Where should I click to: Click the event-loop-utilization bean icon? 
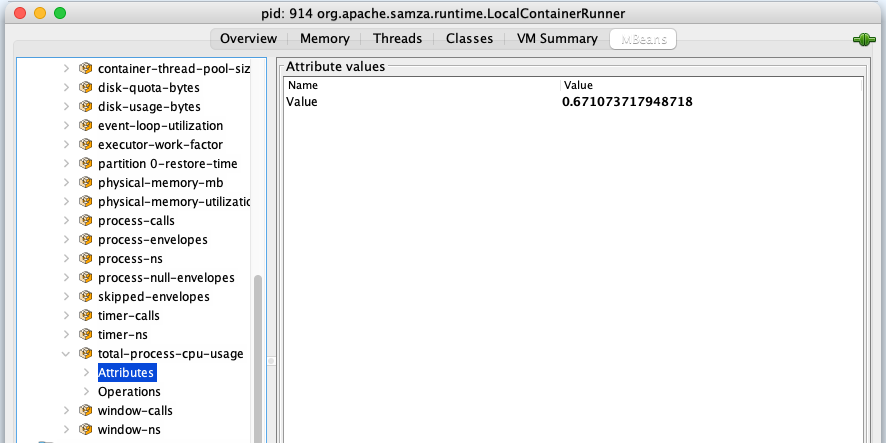click(x=85, y=125)
